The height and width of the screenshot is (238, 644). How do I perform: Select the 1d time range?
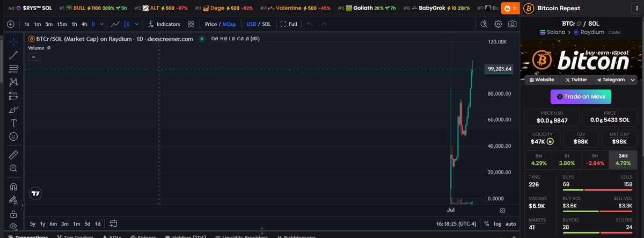click(98, 223)
